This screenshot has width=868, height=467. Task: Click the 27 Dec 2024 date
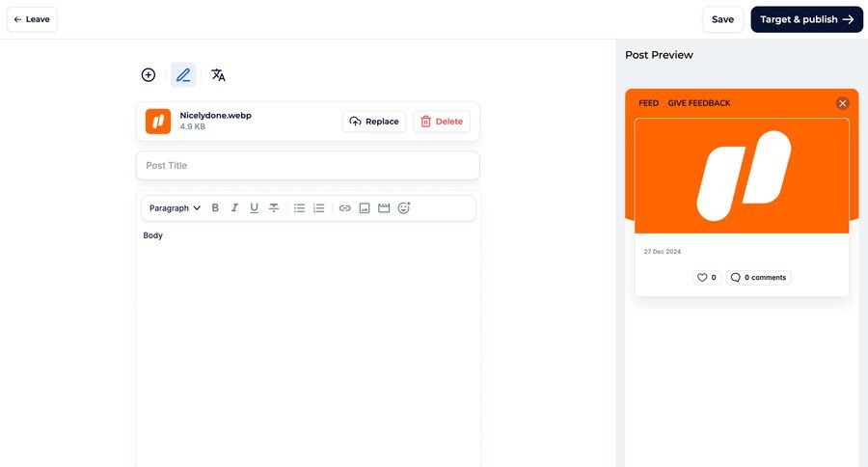tap(662, 252)
